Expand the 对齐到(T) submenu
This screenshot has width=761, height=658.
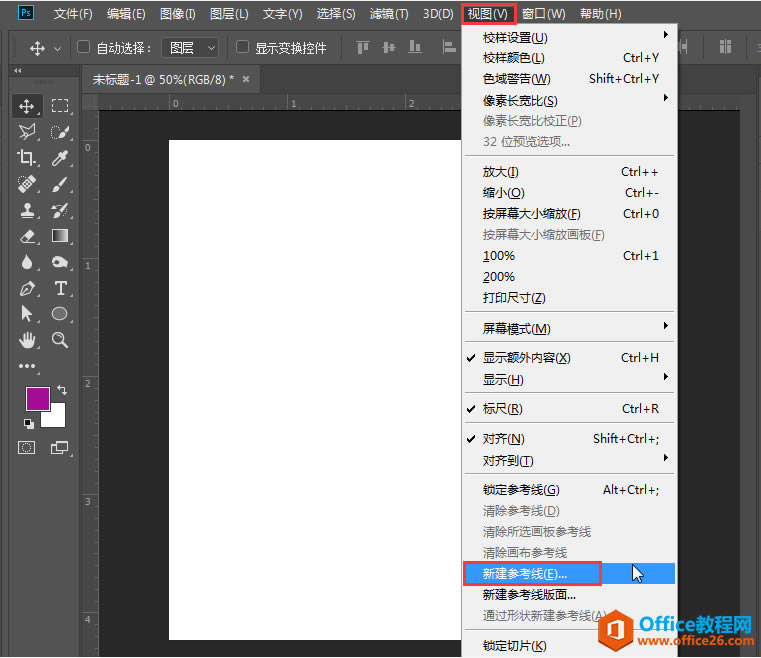(x=569, y=461)
